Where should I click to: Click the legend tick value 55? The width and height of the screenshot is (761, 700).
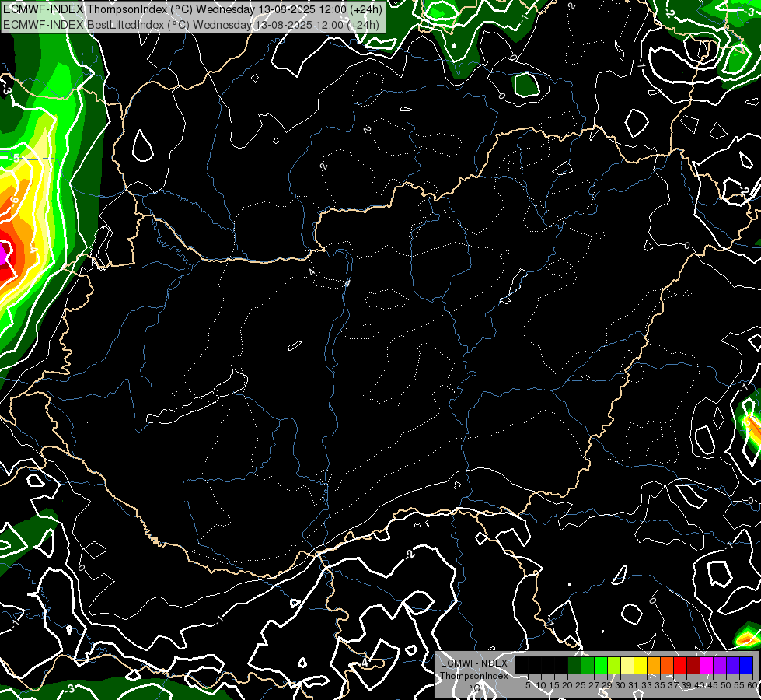coord(740,685)
